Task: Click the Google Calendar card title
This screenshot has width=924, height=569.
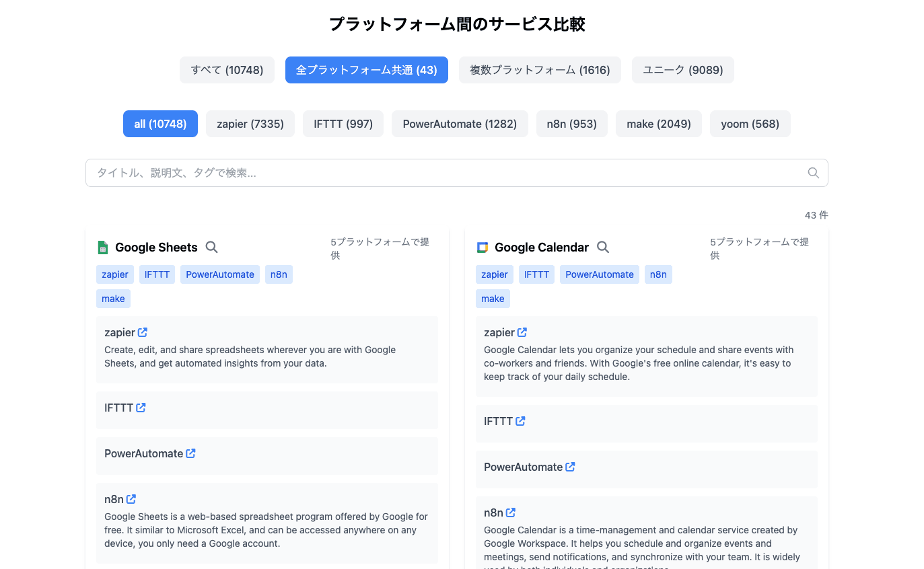Action: point(542,248)
